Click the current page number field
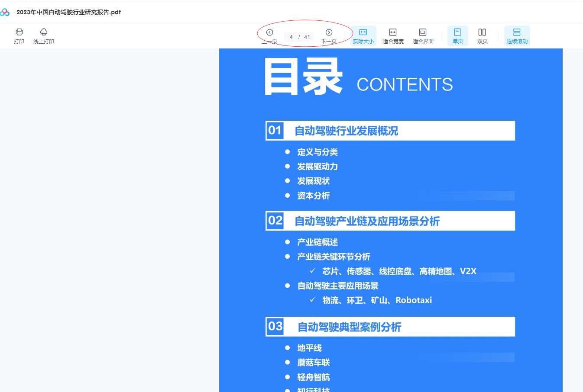Screen dimensions: 583x392 pos(291,37)
